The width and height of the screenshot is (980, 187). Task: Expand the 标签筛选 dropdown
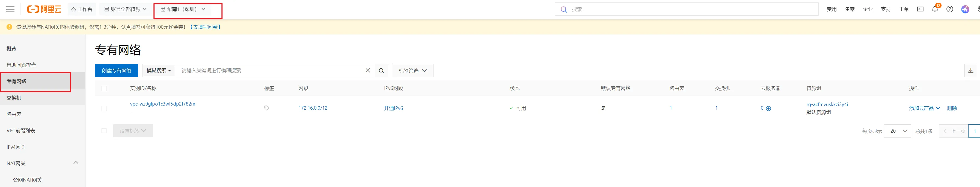pyautogui.click(x=412, y=71)
